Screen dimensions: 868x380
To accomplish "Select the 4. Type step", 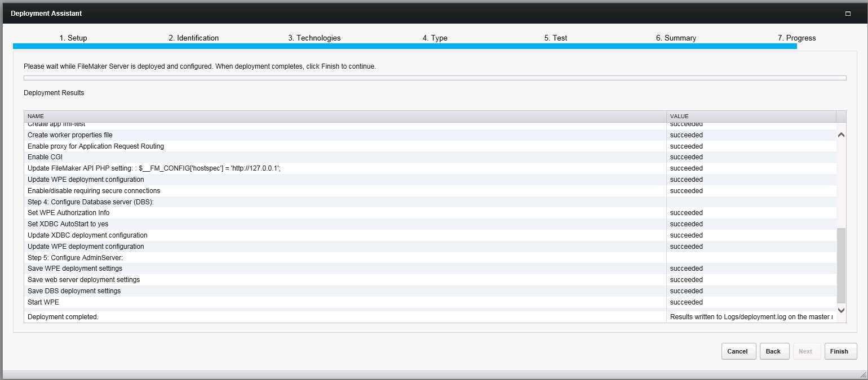I will tap(435, 38).
